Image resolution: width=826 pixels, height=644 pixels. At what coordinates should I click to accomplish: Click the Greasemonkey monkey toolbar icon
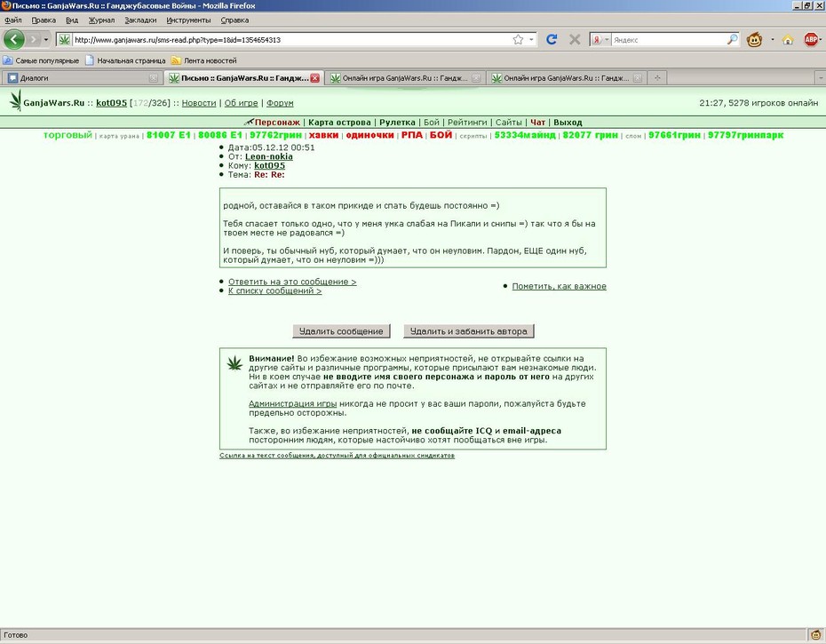click(754, 39)
